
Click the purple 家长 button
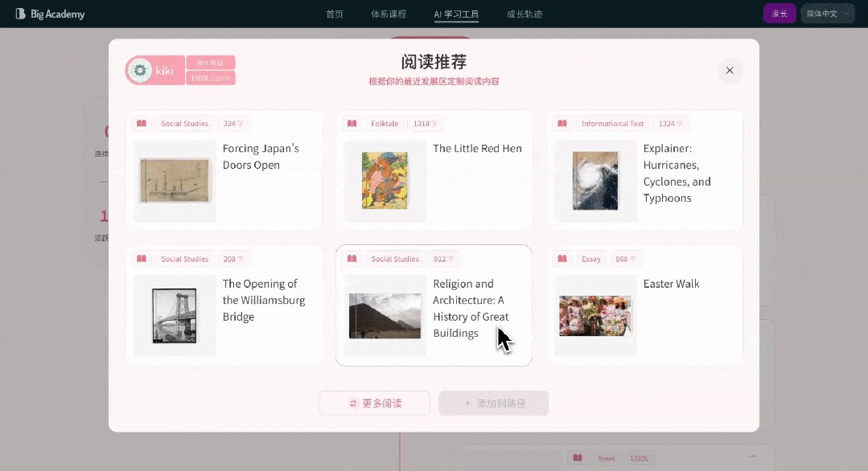pyautogui.click(x=779, y=14)
